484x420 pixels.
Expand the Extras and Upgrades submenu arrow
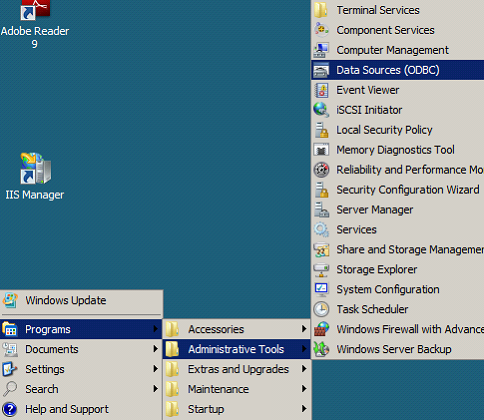click(x=304, y=369)
